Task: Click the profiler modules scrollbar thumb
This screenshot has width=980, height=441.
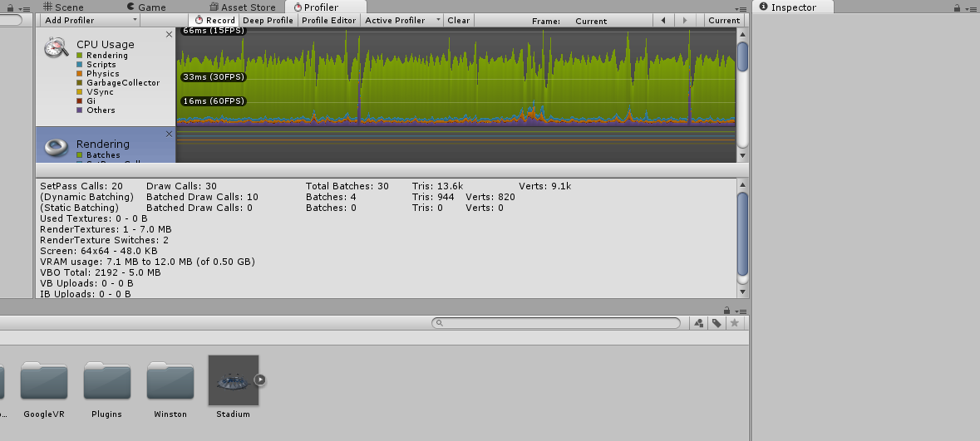Action: [742, 56]
